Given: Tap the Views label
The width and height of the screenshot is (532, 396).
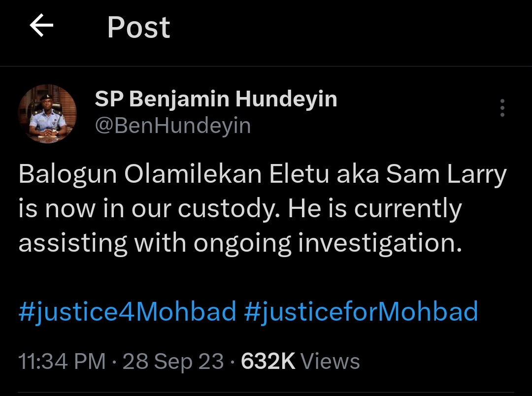Looking at the screenshot, I should click(x=330, y=362).
